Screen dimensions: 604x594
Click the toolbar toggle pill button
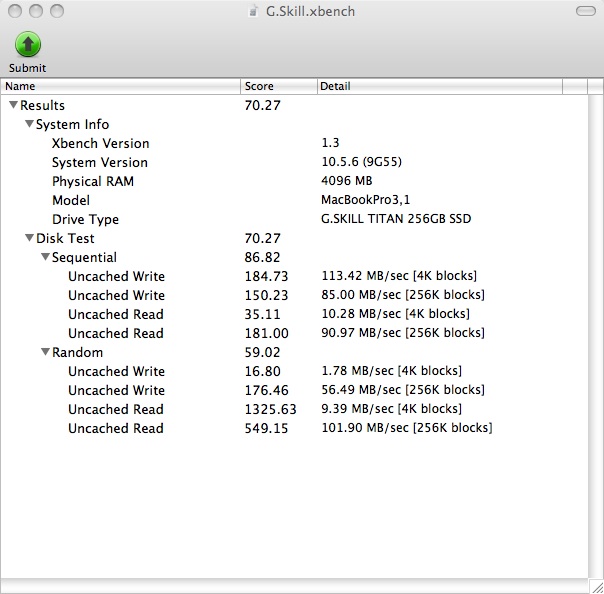[x=586, y=11]
